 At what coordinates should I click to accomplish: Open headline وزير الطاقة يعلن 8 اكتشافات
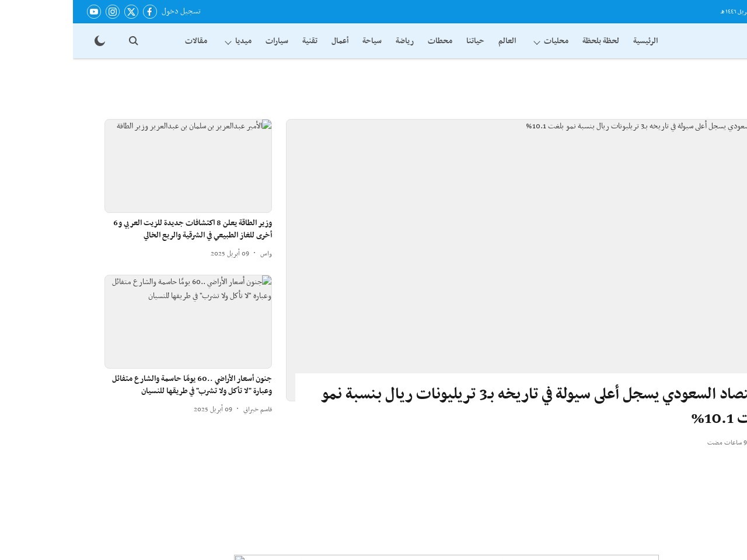193,229
